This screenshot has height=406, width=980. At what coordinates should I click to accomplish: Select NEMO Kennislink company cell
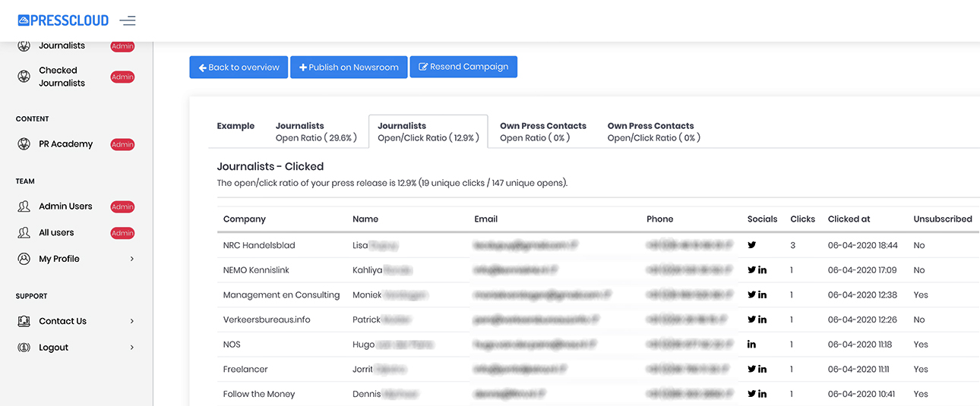tap(256, 270)
